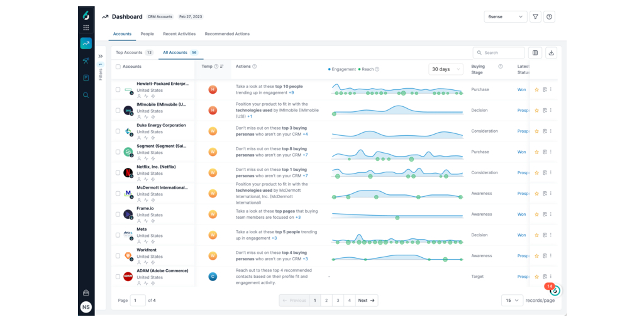The image size is (644, 322).
Task: Expand the Filters panel arrows
Action: coord(101,56)
